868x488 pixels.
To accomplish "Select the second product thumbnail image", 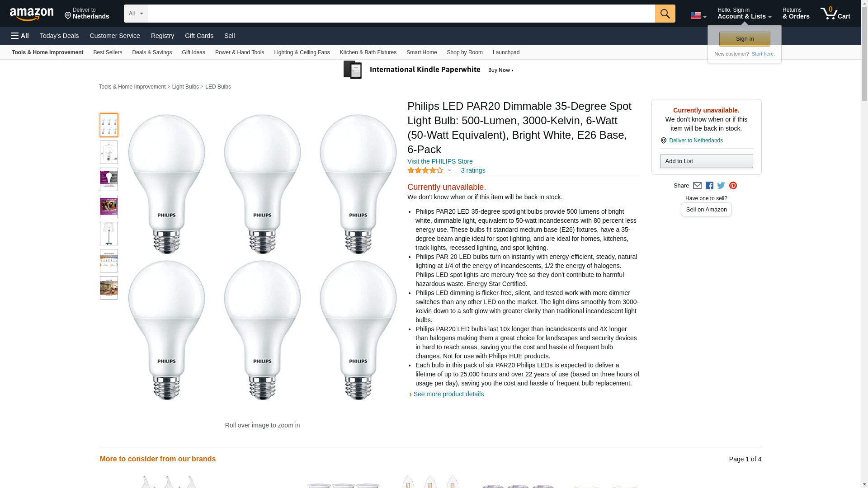I will click(x=109, y=152).
